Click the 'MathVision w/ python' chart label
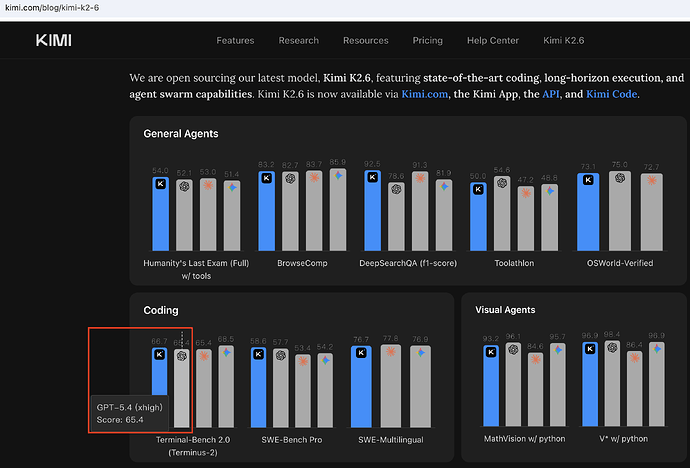 [x=525, y=439]
